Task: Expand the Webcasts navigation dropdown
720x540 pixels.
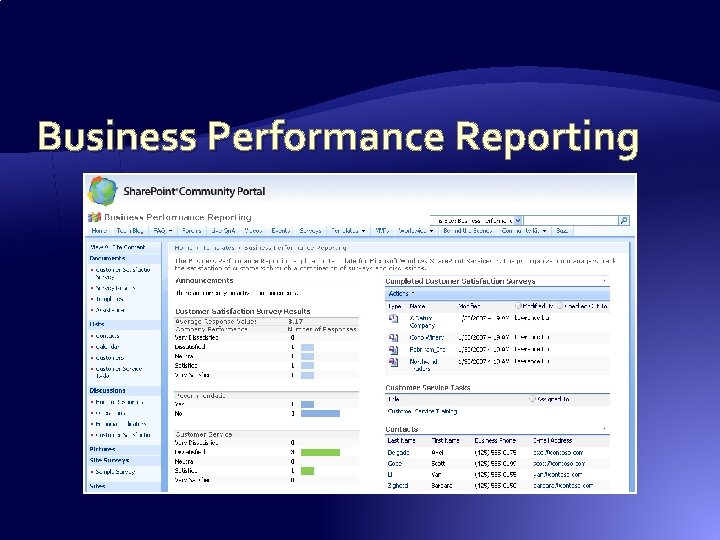Action: (x=431, y=231)
